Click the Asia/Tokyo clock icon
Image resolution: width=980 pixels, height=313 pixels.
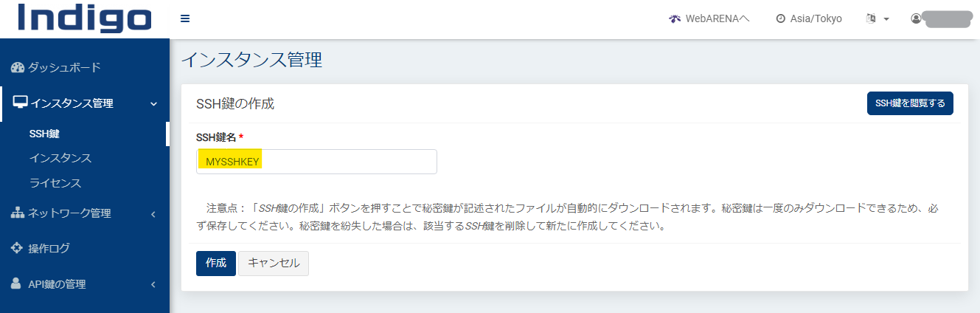pyautogui.click(x=780, y=19)
